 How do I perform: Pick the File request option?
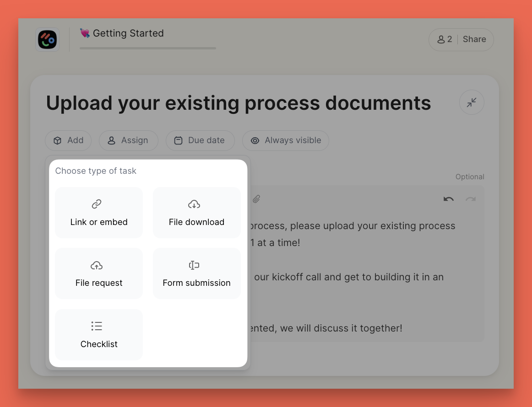(x=98, y=273)
